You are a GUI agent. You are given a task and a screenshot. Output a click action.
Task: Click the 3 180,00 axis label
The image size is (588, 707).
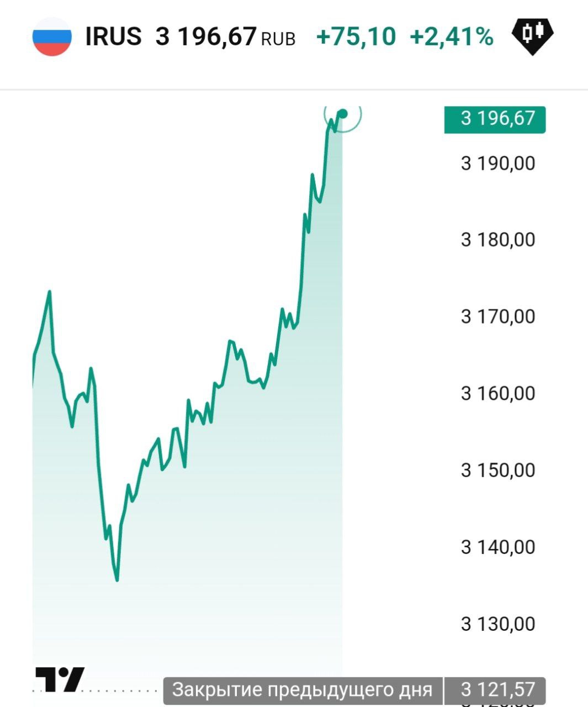point(498,240)
